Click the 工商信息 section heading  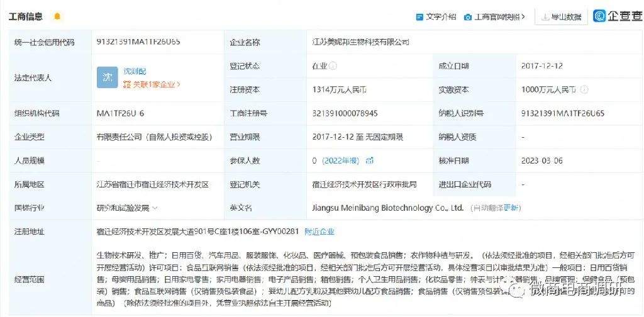click(x=25, y=17)
